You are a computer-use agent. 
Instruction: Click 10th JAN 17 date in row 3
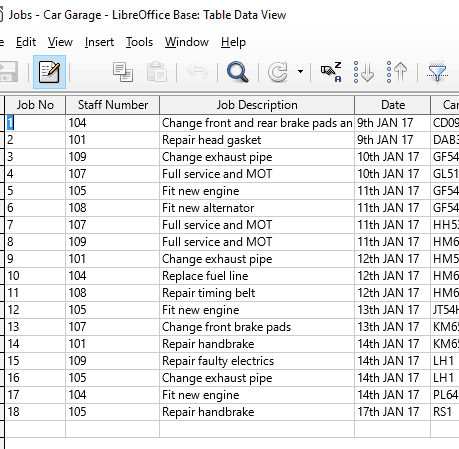[393, 157]
